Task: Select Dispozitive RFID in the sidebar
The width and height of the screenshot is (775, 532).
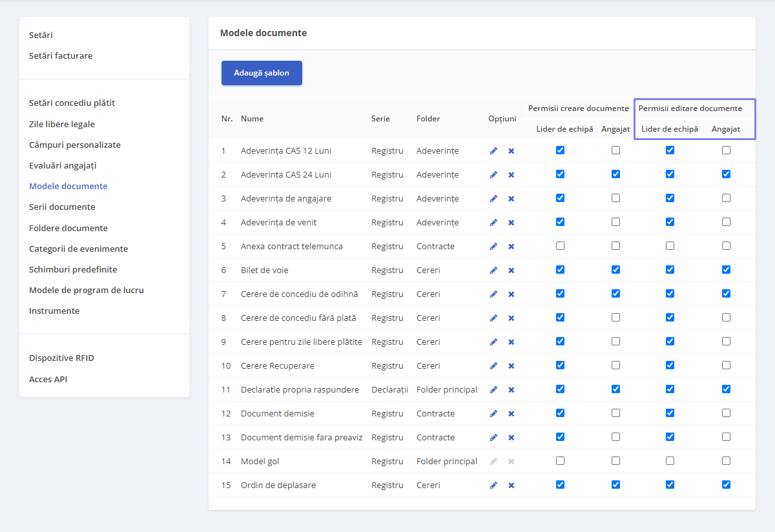Action: click(x=61, y=358)
